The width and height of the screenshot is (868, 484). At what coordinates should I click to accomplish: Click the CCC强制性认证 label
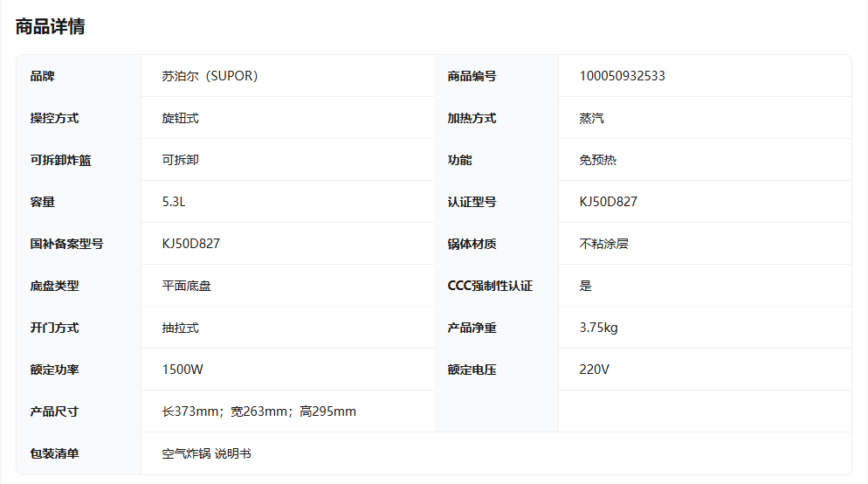coord(489,286)
